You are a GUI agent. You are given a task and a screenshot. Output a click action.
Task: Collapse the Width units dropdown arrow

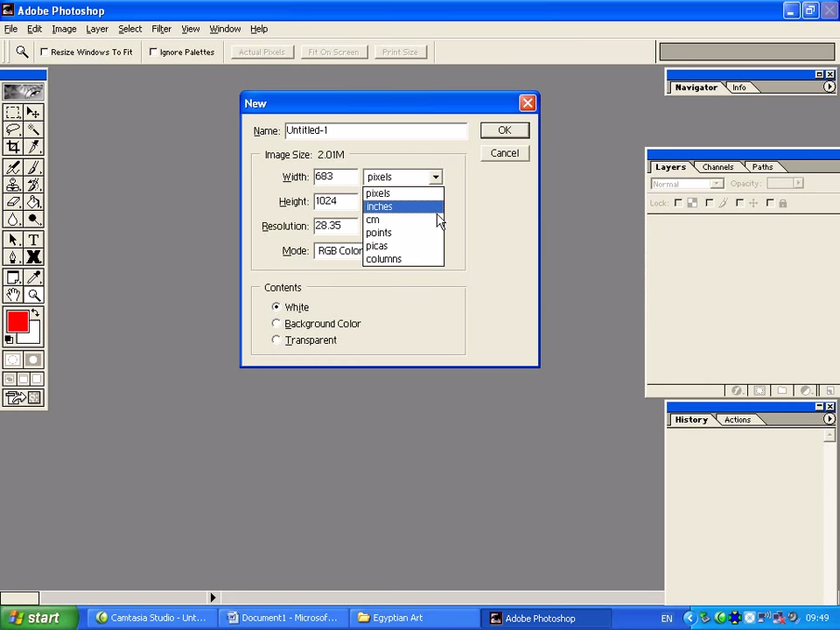click(x=436, y=177)
